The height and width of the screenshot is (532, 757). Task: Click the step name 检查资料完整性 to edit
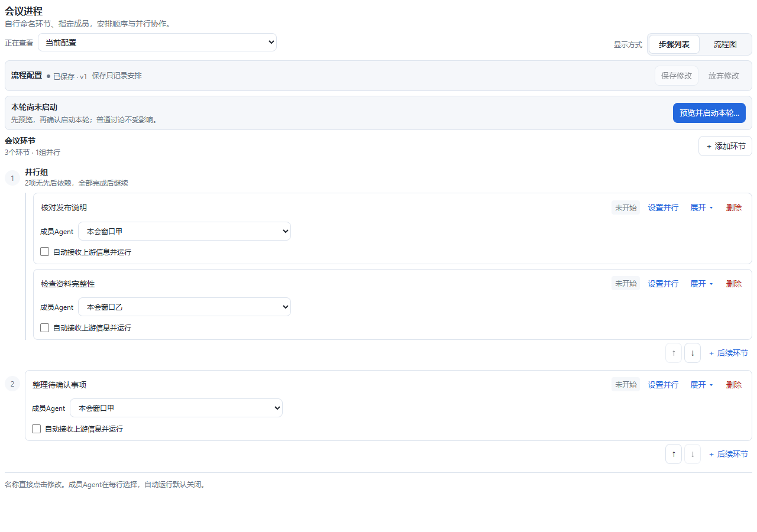[67, 284]
